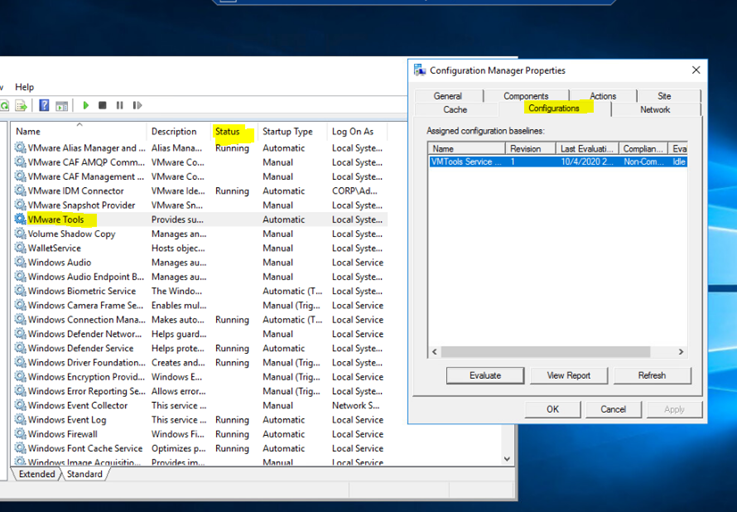Click the greyed Apply button

point(674,409)
